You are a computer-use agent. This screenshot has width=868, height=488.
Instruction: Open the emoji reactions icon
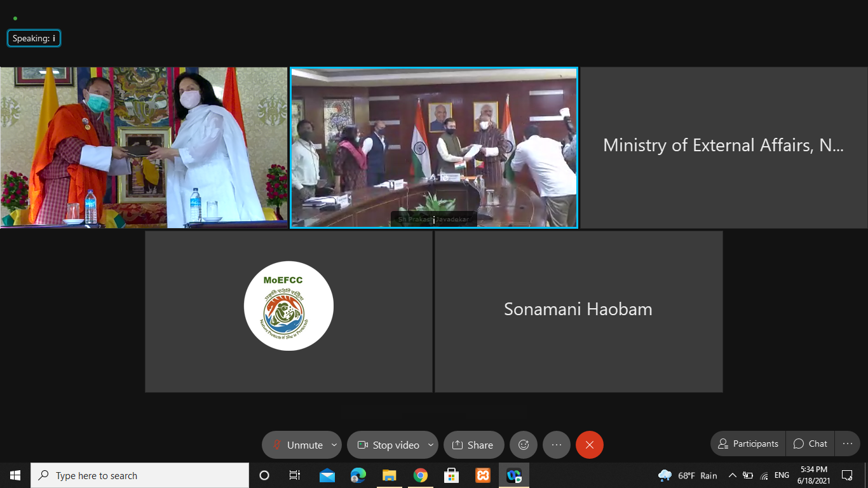coord(524,445)
